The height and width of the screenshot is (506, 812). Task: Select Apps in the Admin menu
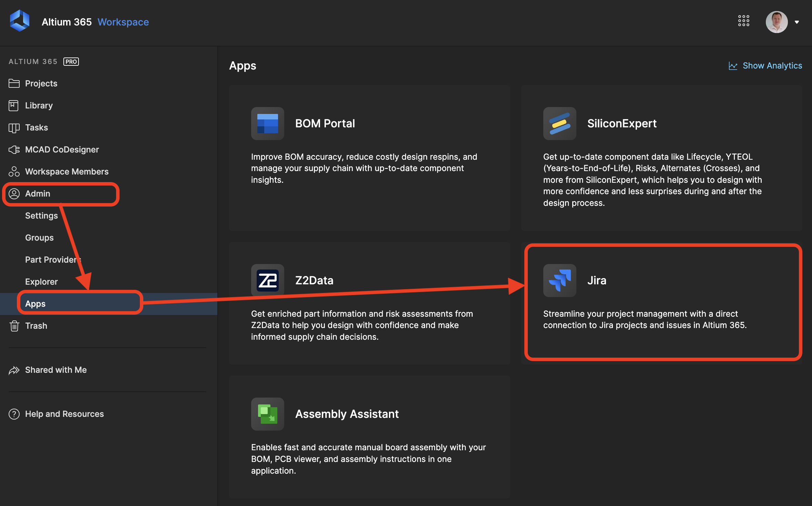(x=35, y=304)
